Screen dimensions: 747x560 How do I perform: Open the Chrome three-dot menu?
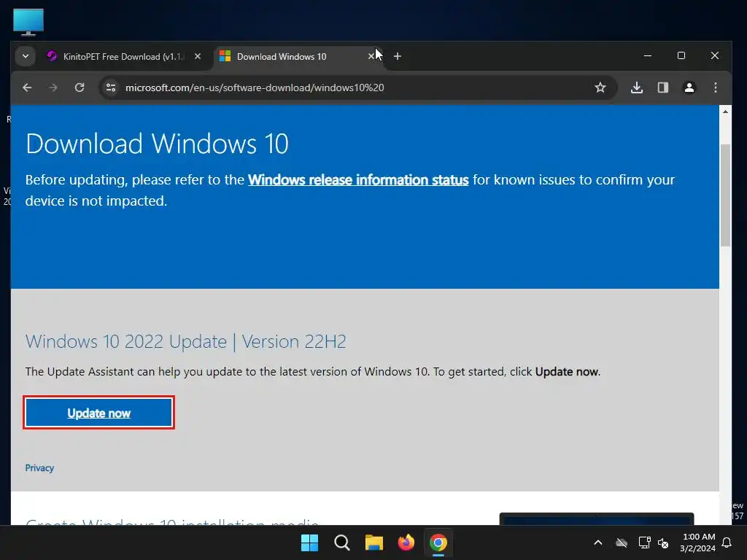716,87
